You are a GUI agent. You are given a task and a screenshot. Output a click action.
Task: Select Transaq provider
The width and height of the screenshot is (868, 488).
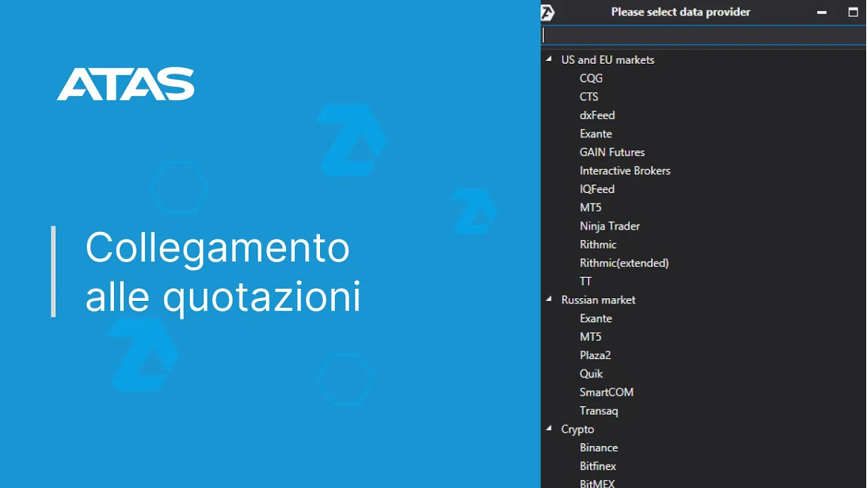pyautogui.click(x=599, y=411)
